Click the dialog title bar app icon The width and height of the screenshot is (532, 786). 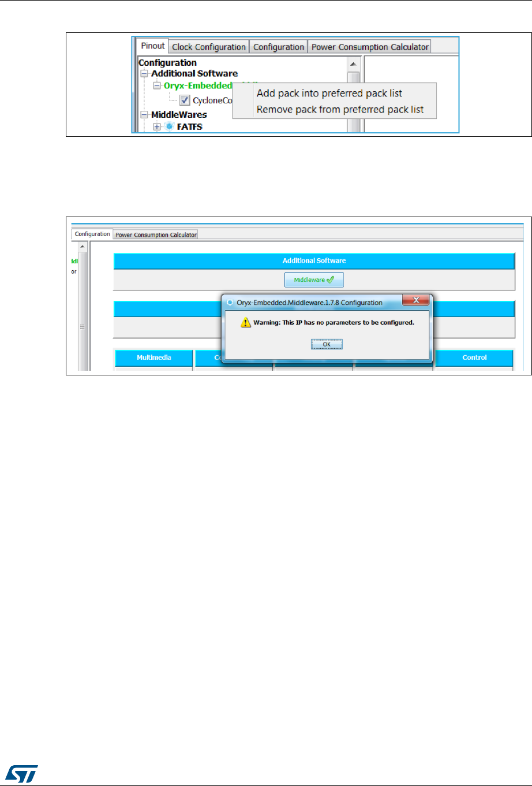230,303
